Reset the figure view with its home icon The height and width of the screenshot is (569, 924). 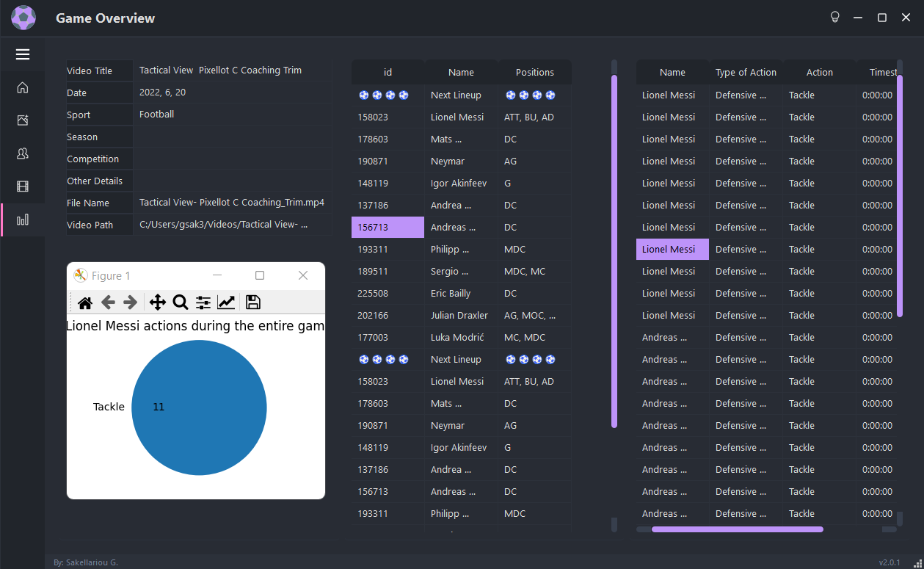pyautogui.click(x=84, y=302)
